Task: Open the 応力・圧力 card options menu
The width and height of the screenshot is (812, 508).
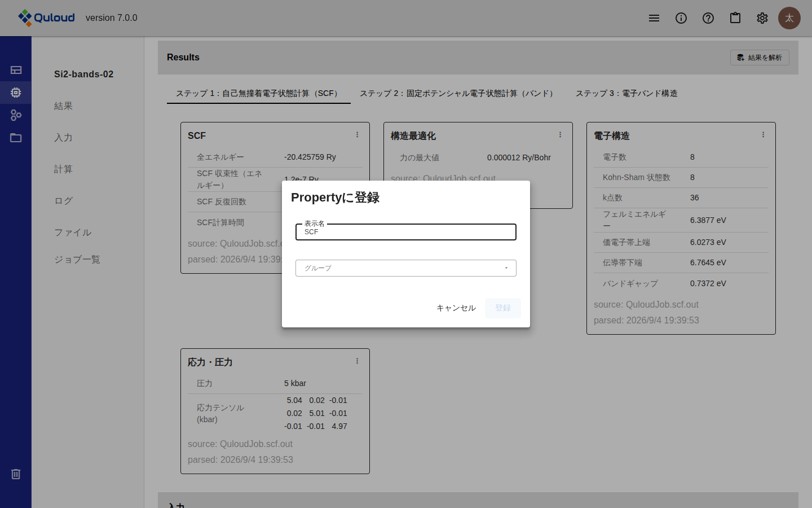Action: [x=357, y=361]
